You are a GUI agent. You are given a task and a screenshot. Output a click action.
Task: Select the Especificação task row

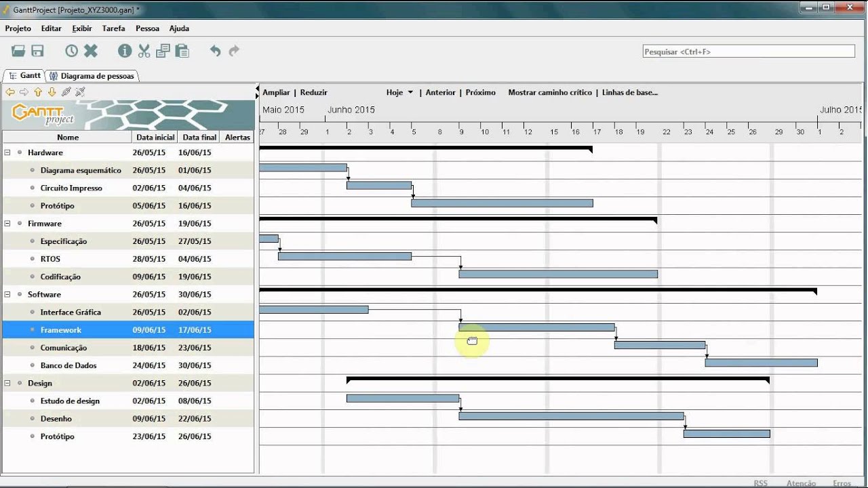128,241
